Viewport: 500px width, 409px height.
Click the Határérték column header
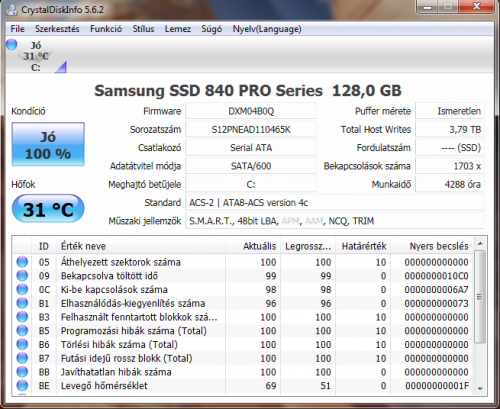[363, 246]
